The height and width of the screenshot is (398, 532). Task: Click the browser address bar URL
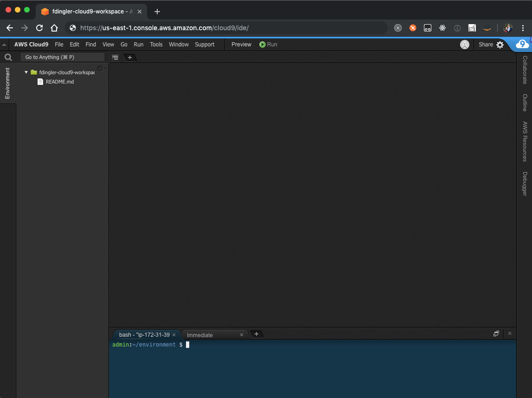pos(165,28)
